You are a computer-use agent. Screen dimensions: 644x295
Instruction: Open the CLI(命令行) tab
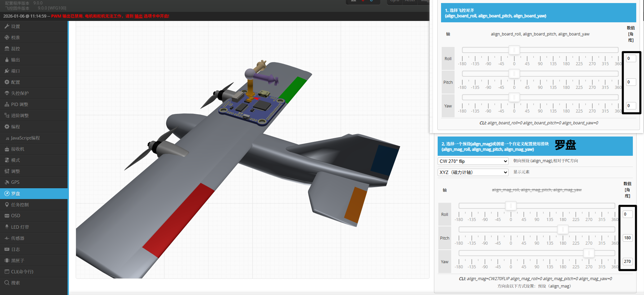(22, 272)
